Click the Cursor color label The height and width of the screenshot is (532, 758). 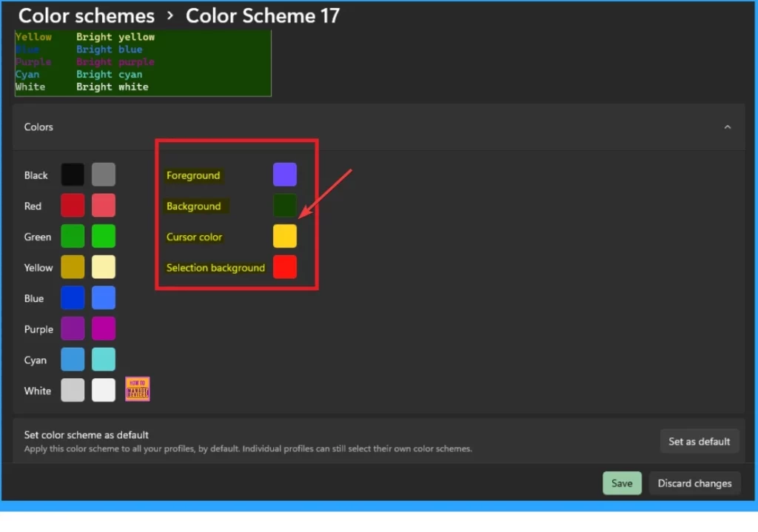pyautogui.click(x=194, y=238)
